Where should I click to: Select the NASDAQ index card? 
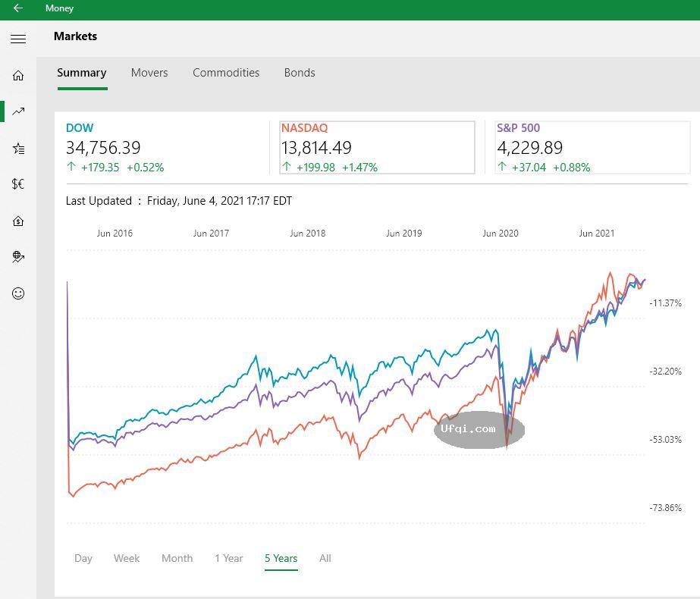tap(377, 147)
